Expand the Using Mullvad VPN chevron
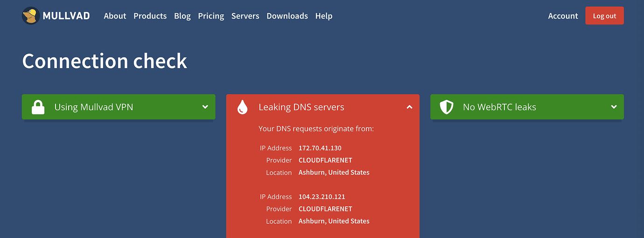The image size is (644, 238). coord(205,107)
